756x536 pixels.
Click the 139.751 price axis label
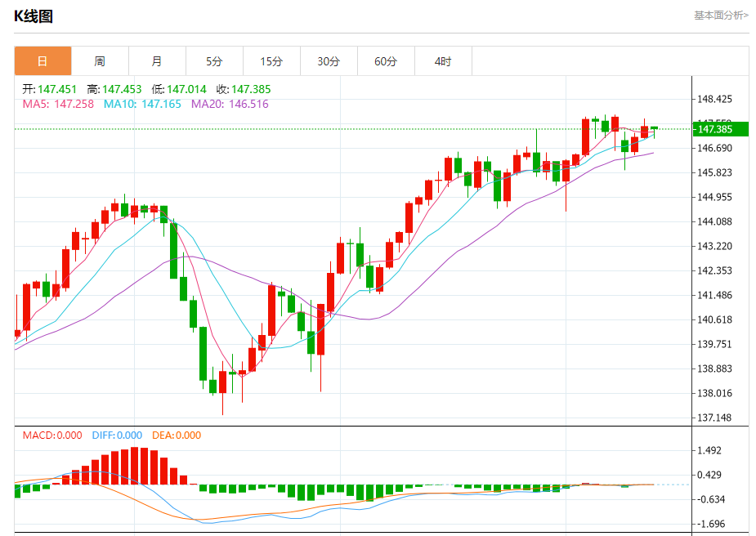pyautogui.click(x=714, y=344)
